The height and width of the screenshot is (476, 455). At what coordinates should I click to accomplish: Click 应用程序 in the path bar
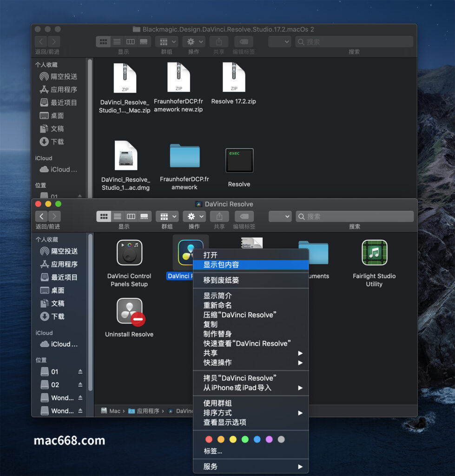point(144,411)
